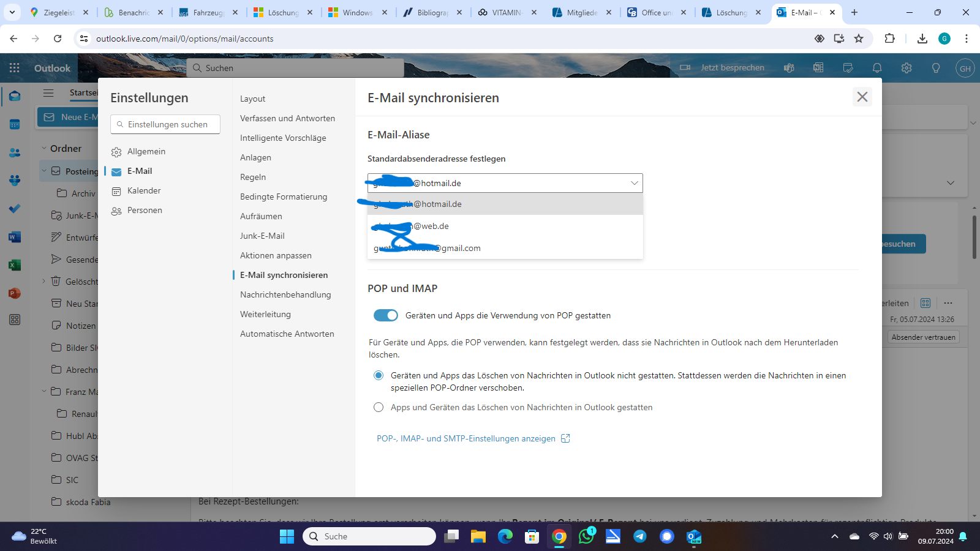Choose the highlighted @hotmail.de option
This screenshot has width=980, height=551.
(x=505, y=204)
